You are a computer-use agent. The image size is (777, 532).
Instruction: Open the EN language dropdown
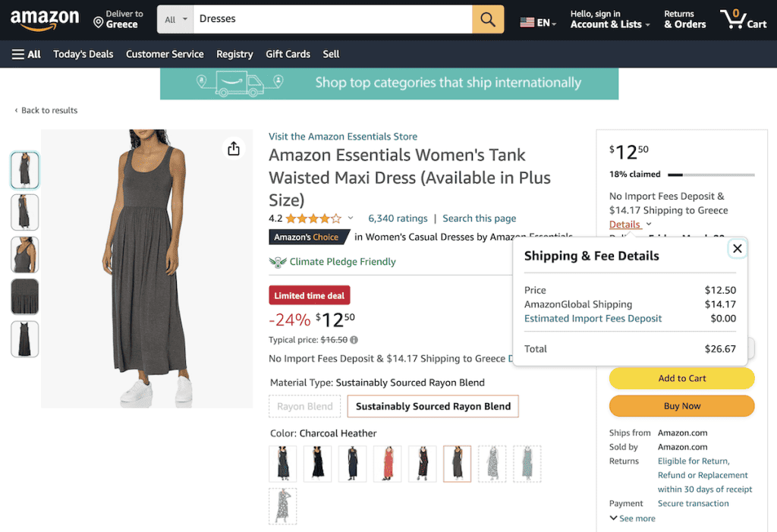pos(537,22)
